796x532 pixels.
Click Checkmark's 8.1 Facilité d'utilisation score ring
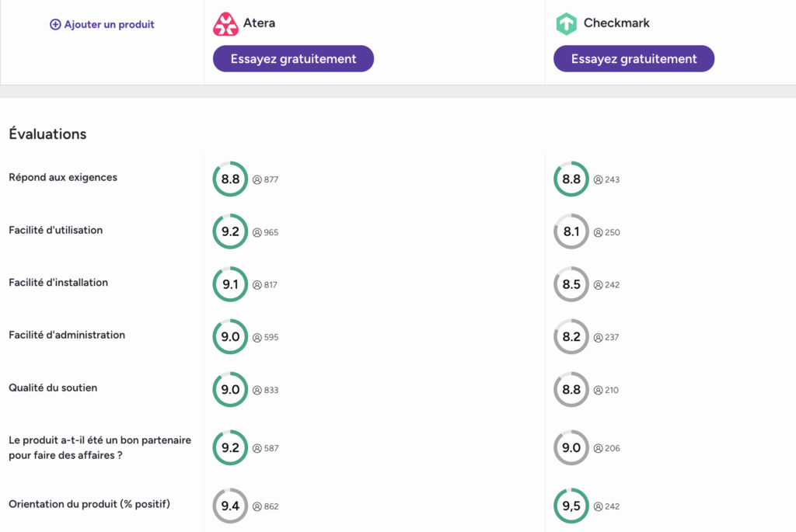point(571,231)
